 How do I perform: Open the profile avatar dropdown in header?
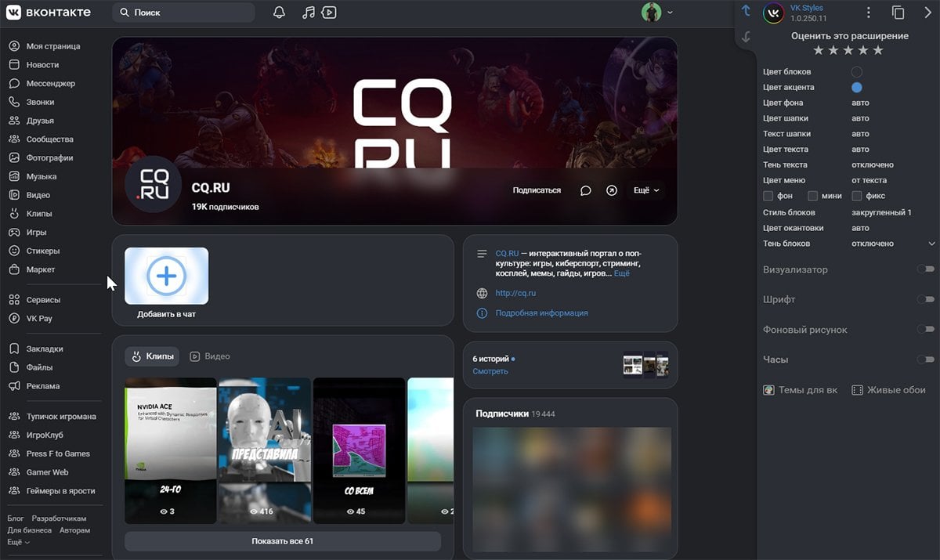(x=656, y=13)
